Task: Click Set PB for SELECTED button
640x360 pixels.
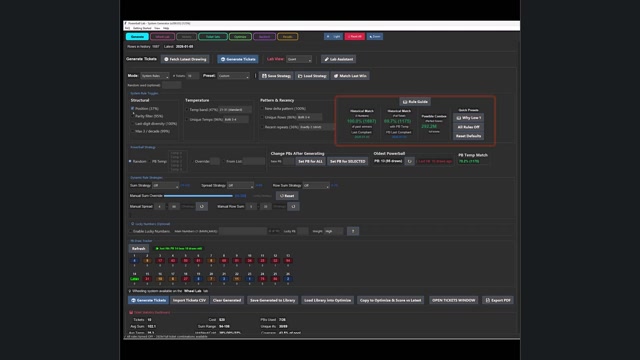Action: coord(347,162)
